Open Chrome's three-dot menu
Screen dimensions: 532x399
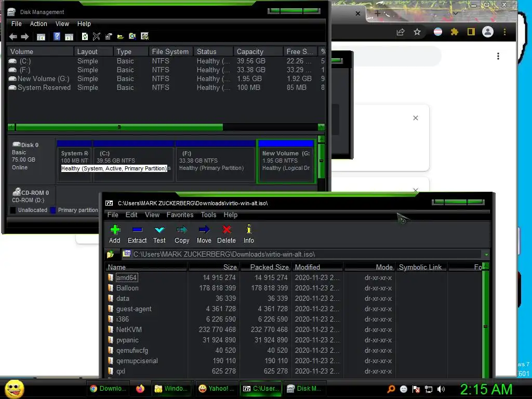coord(504,32)
